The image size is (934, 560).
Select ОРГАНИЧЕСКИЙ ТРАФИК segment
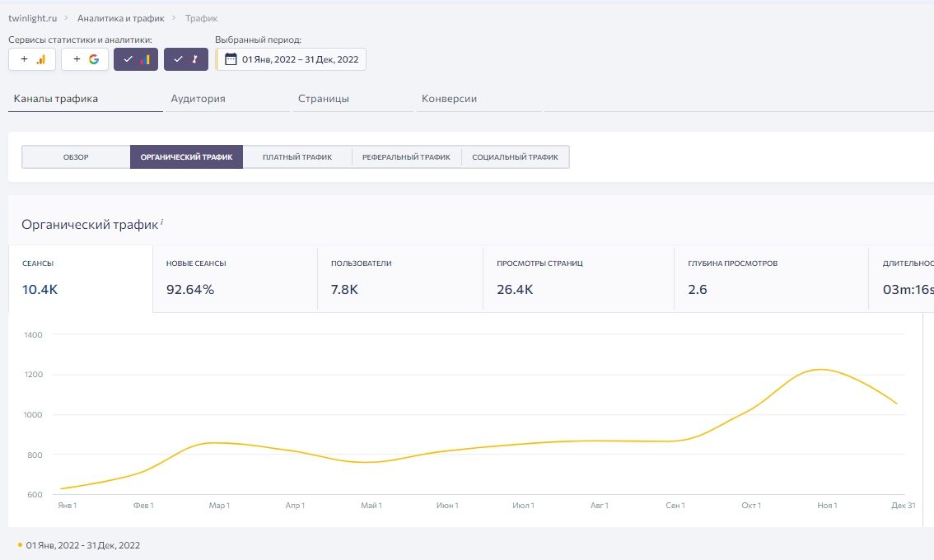186,157
